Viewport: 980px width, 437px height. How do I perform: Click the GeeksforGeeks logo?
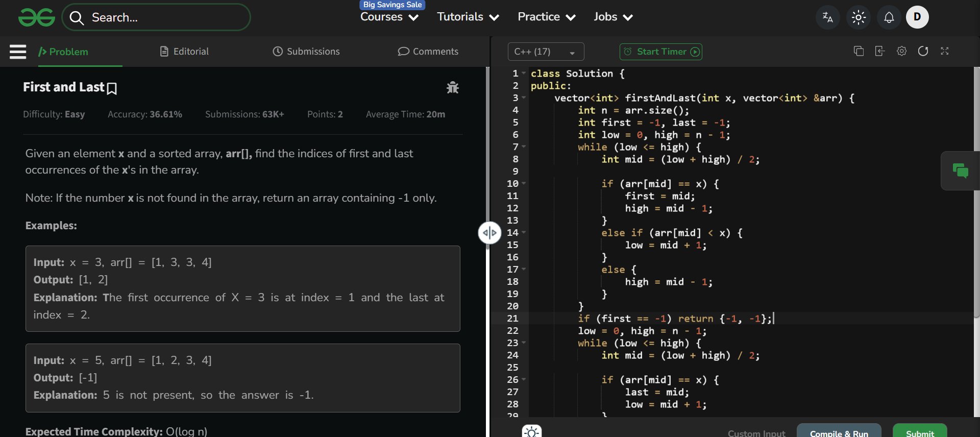pos(36,17)
